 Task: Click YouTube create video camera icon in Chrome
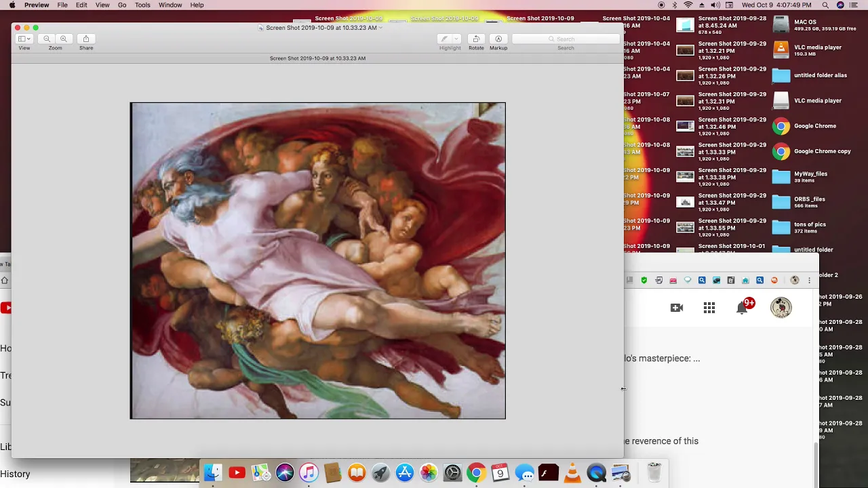tap(677, 308)
